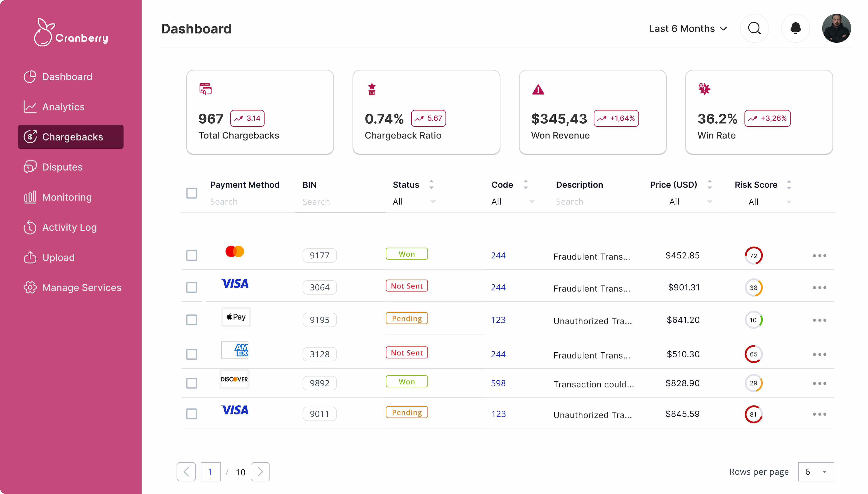Tick the Discover row checkbox
The width and height of the screenshot is (868, 494).
tap(192, 383)
